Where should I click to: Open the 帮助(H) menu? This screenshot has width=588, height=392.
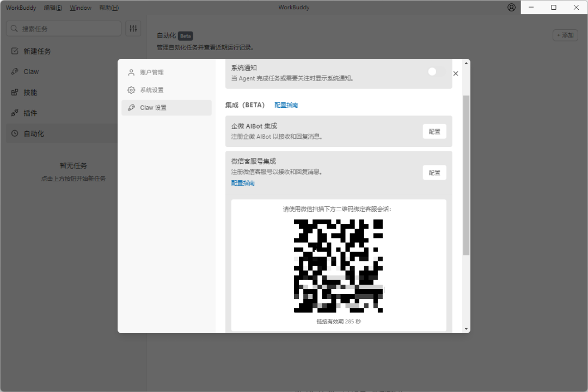point(109,8)
